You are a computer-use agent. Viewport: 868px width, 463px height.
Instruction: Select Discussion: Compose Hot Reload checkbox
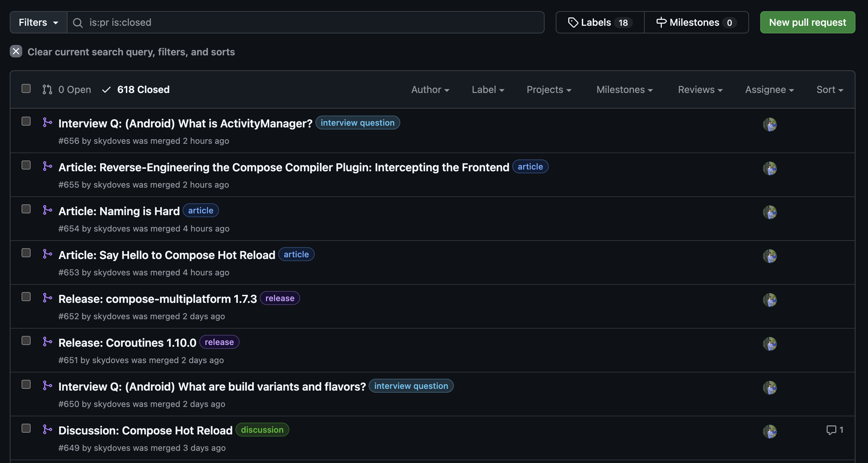(x=26, y=428)
